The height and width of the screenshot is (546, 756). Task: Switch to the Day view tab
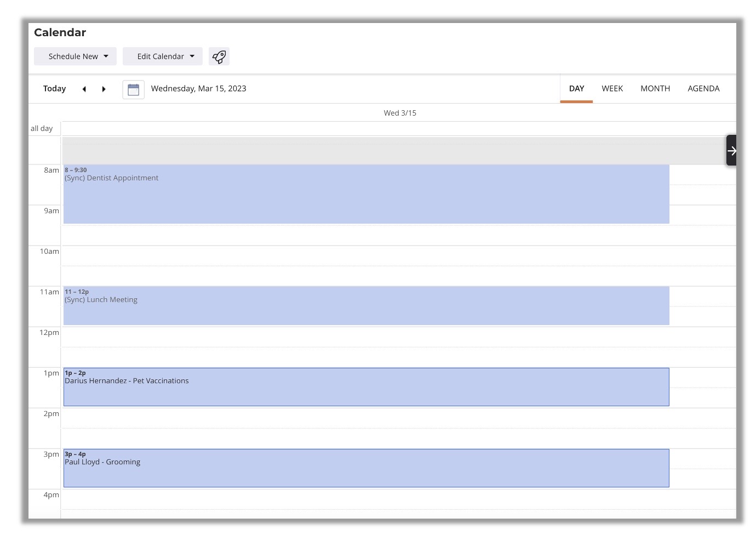576,89
